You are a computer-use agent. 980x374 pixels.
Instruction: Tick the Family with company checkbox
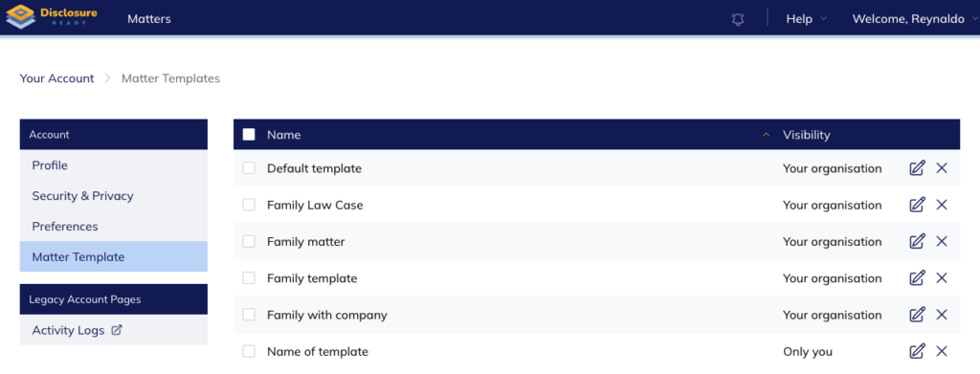click(249, 315)
